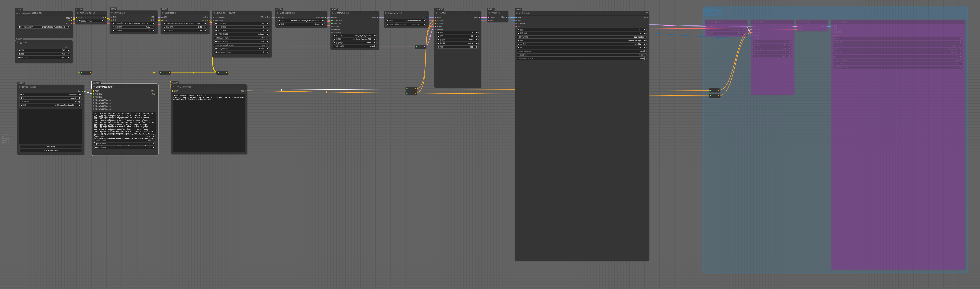Click the Show proxy button
Image resolution: width=980 pixels, height=289 pixels.
51,147
